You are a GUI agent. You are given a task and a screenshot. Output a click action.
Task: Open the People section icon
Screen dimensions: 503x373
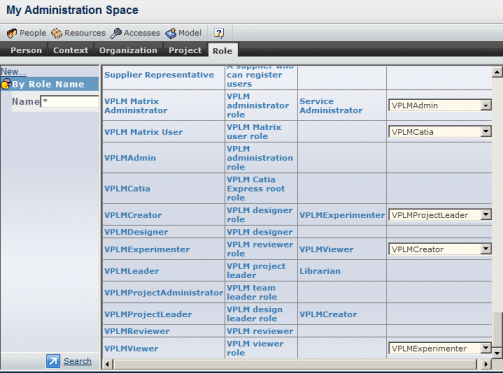[x=12, y=33]
